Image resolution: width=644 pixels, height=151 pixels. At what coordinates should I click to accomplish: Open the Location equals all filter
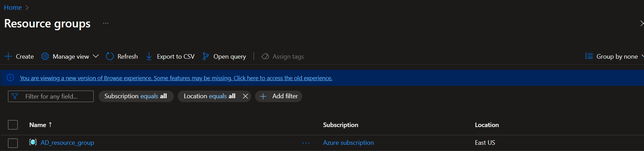click(x=209, y=96)
